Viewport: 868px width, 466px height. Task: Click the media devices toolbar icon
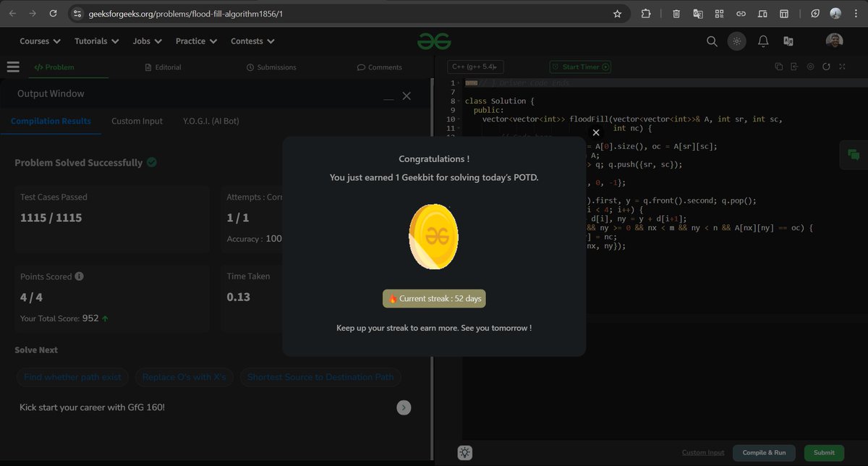point(762,13)
